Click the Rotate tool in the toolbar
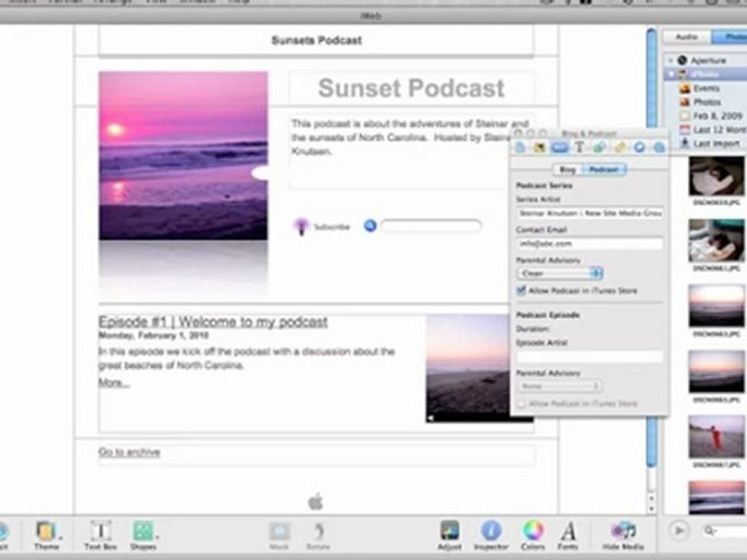The height and width of the screenshot is (560, 747). click(319, 535)
